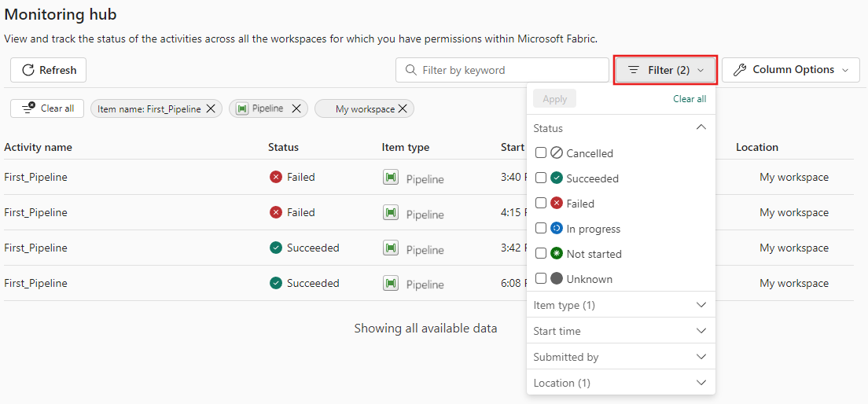Viewport: 868px width, 404px height.
Task: Expand the Start time filter section
Action: point(620,331)
